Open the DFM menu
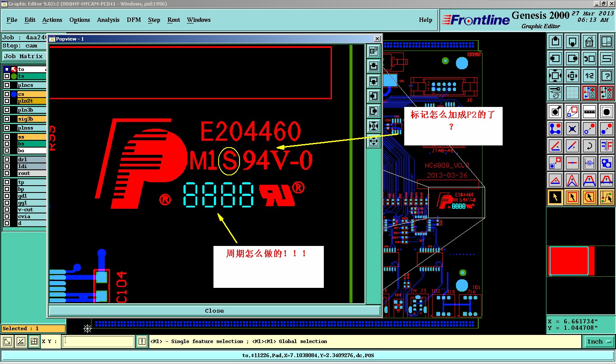Image resolution: width=616 pixels, height=364 pixels. [134, 20]
